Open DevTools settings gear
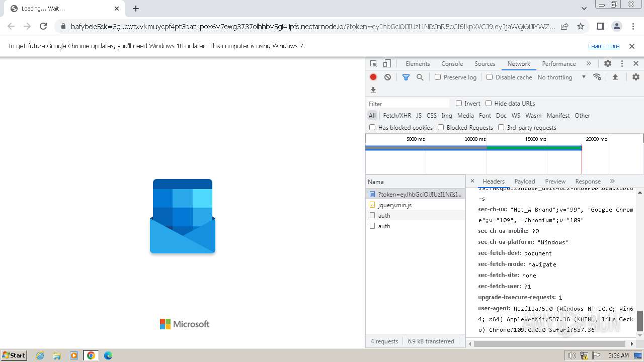Image resolution: width=644 pixels, height=362 pixels. tap(608, 64)
